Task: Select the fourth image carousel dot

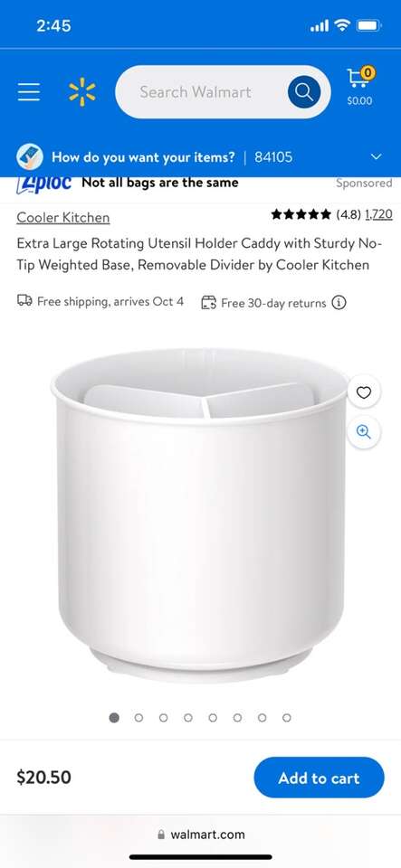Action: tap(188, 717)
